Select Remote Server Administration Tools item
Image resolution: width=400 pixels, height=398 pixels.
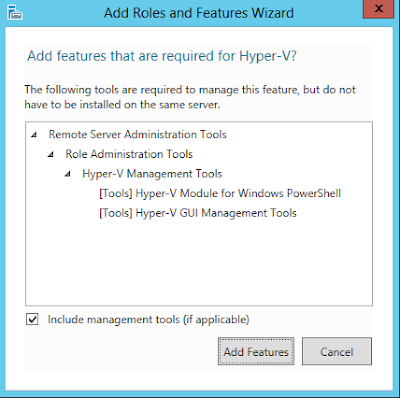pos(138,134)
